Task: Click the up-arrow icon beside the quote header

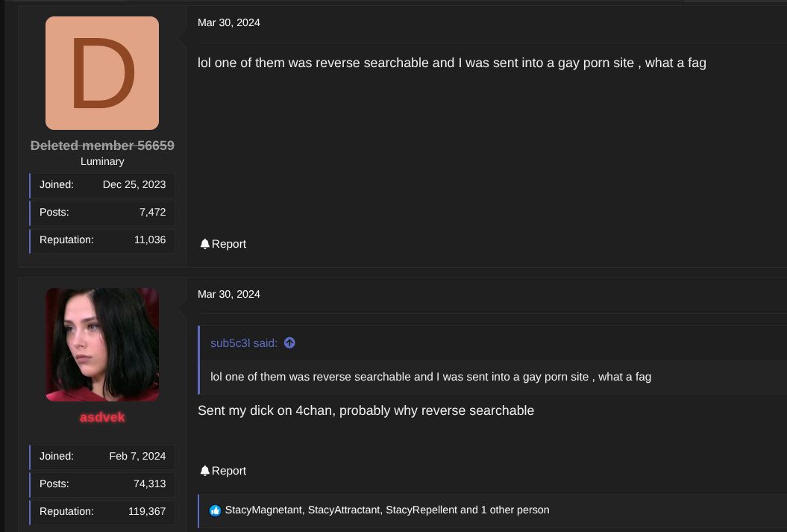Action: [290, 343]
